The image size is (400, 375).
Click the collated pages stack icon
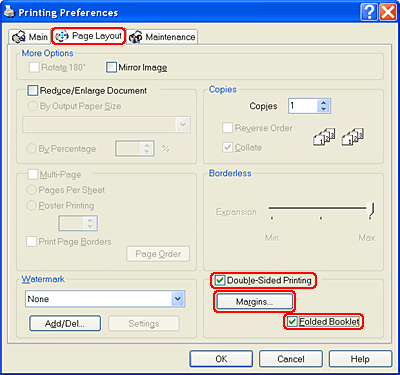[x=324, y=137]
